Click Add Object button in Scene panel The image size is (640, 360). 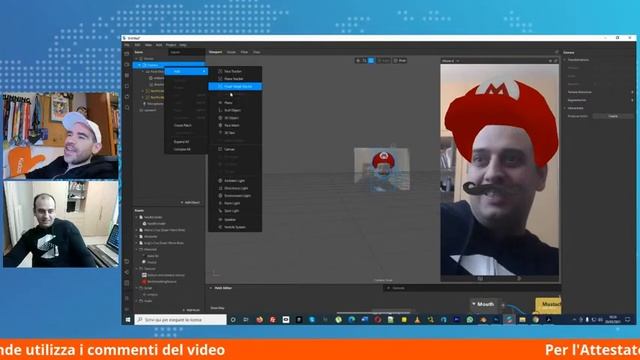click(190, 202)
